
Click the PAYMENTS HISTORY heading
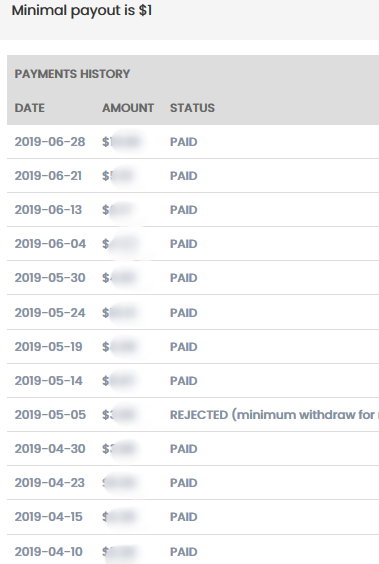click(72, 74)
